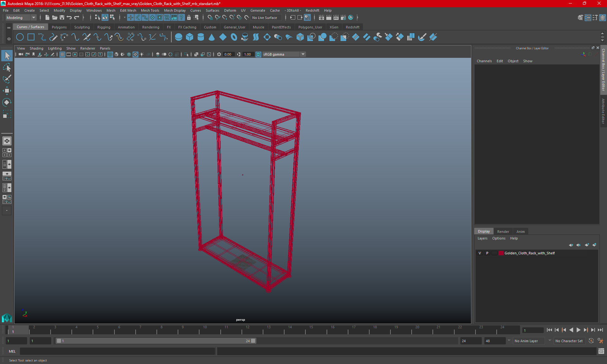Activate the Lasso select tool
Image resolution: width=607 pixels, height=364 pixels.
(7, 68)
